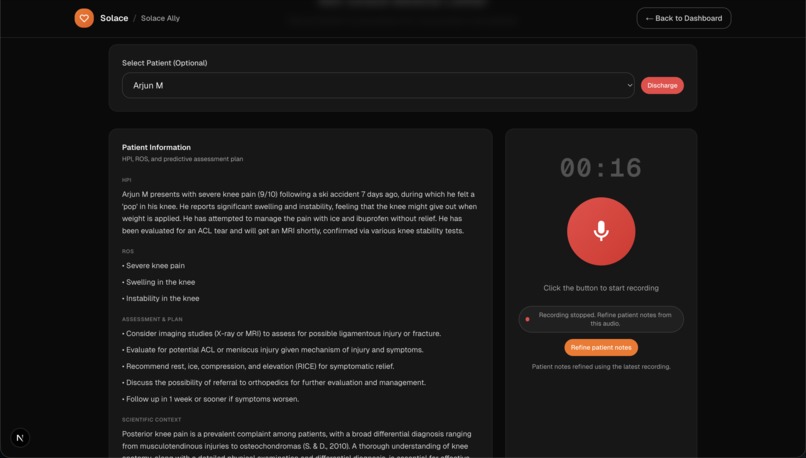
Task: Click the 'Instability in the knee' item
Action: click(160, 298)
